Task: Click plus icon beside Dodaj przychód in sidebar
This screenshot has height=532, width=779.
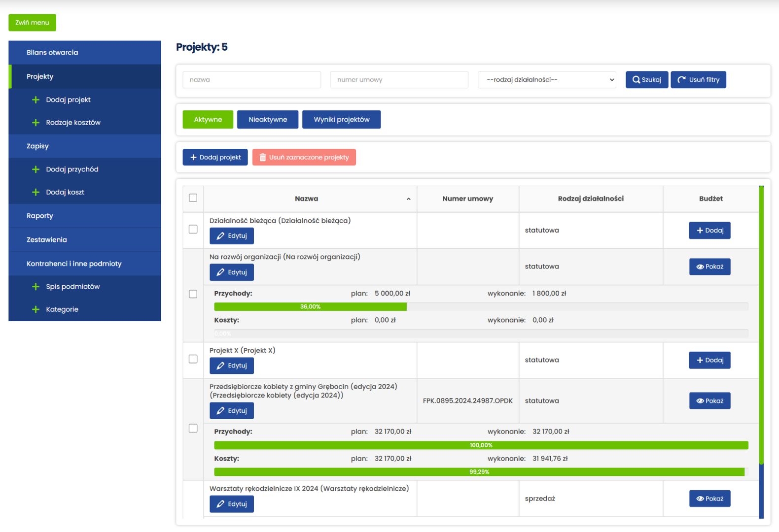Action: [x=35, y=169]
